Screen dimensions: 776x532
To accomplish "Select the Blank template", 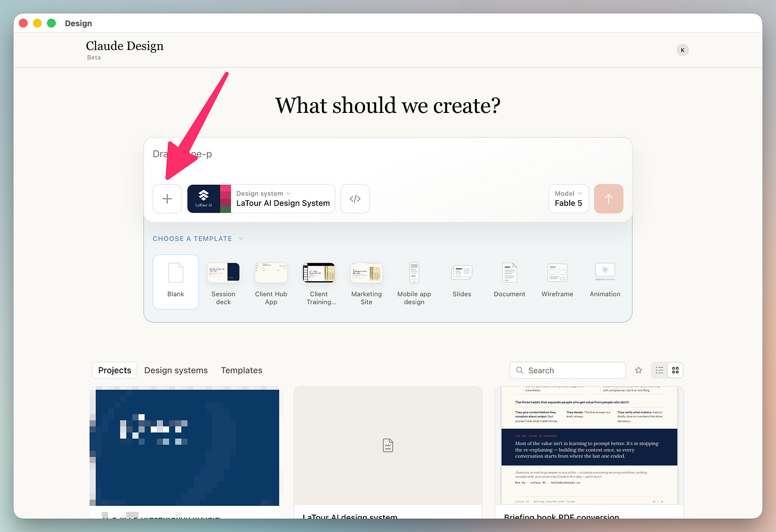I will pos(176,282).
